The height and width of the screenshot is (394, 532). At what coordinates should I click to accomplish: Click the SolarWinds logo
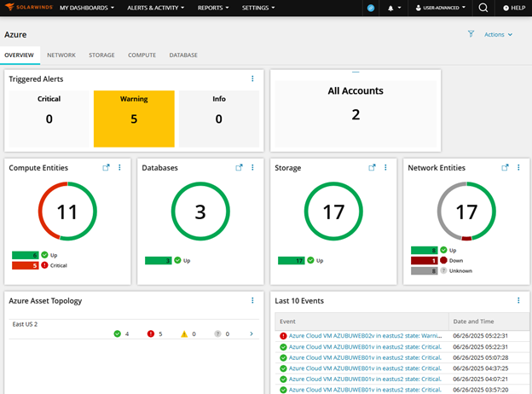click(x=26, y=8)
